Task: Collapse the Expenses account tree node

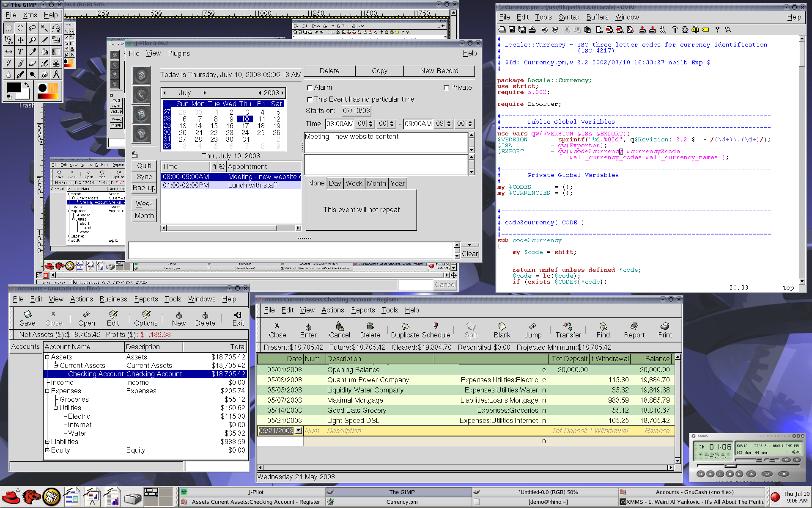Action: point(47,391)
